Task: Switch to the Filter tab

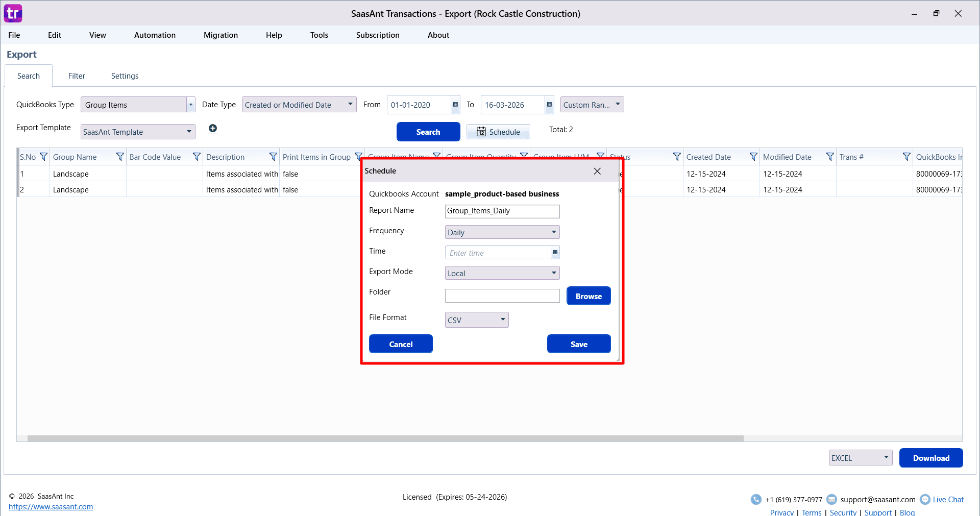Action: [77, 76]
